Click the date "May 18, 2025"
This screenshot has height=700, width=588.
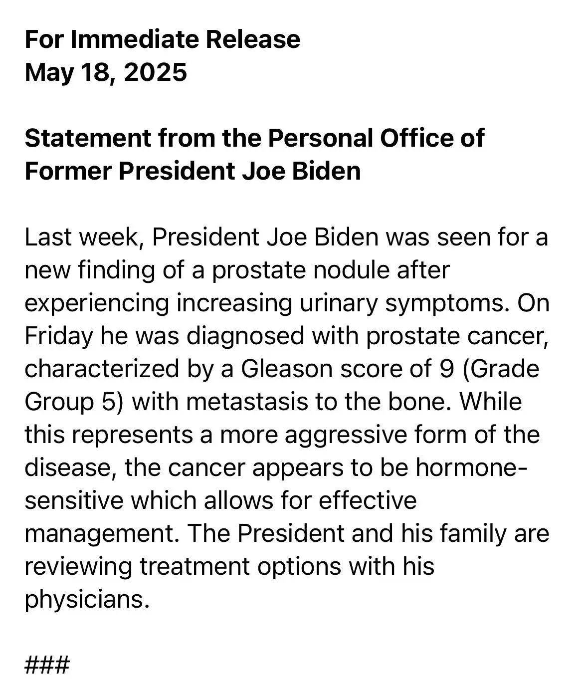pyautogui.click(x=106, y=72)
